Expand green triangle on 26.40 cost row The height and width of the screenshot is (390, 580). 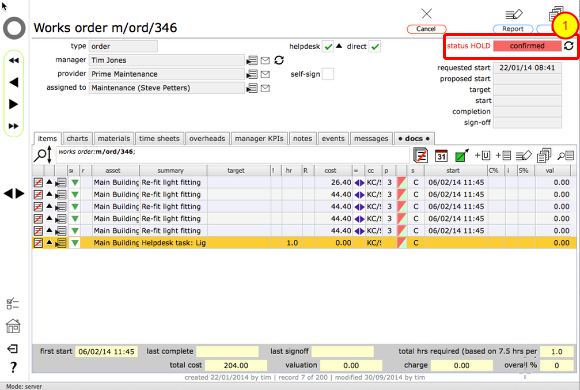75,182
